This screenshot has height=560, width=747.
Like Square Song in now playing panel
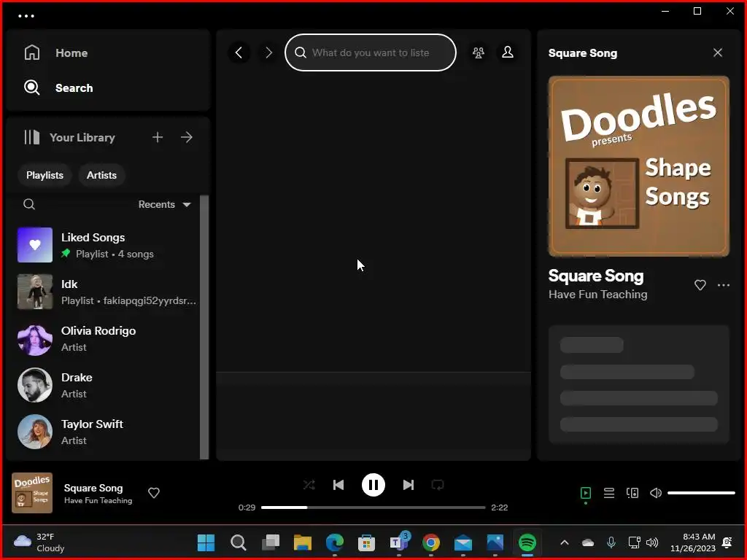(x=700, y=285)
